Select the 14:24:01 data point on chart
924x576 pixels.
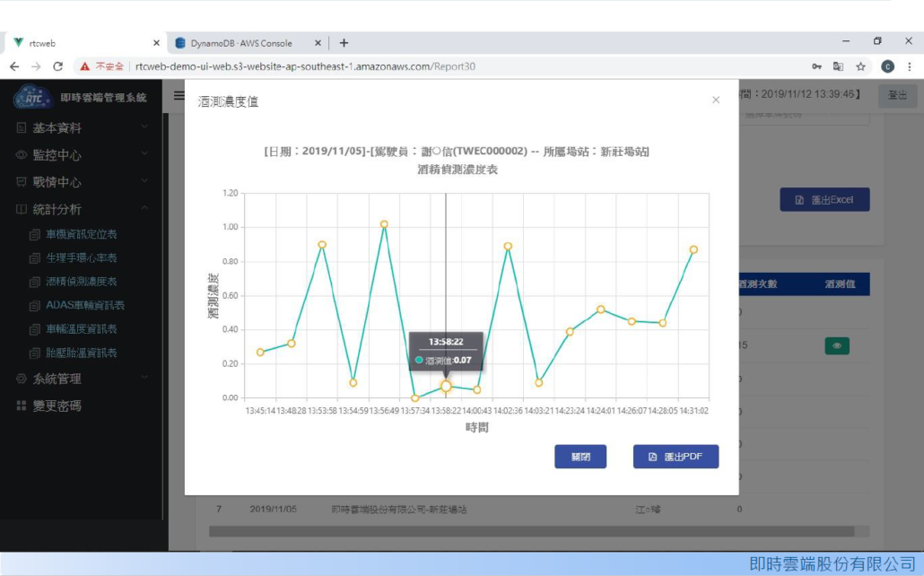pyautogui.click(x=600, y=310)
